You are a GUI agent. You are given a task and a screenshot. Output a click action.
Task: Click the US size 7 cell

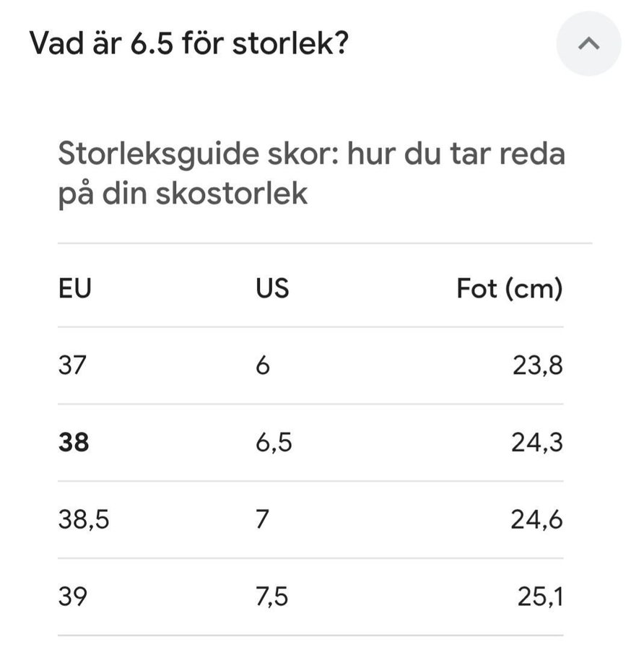[262, 519]
